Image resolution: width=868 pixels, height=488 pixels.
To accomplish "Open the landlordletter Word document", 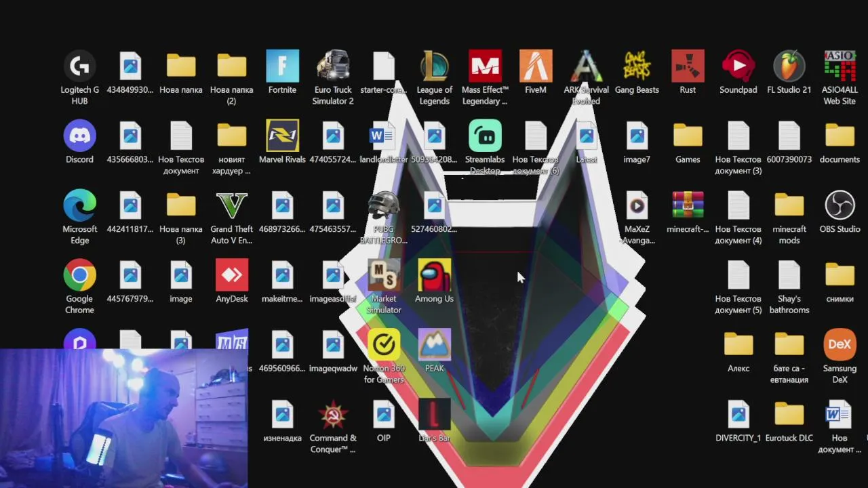I will pos(384,142).
